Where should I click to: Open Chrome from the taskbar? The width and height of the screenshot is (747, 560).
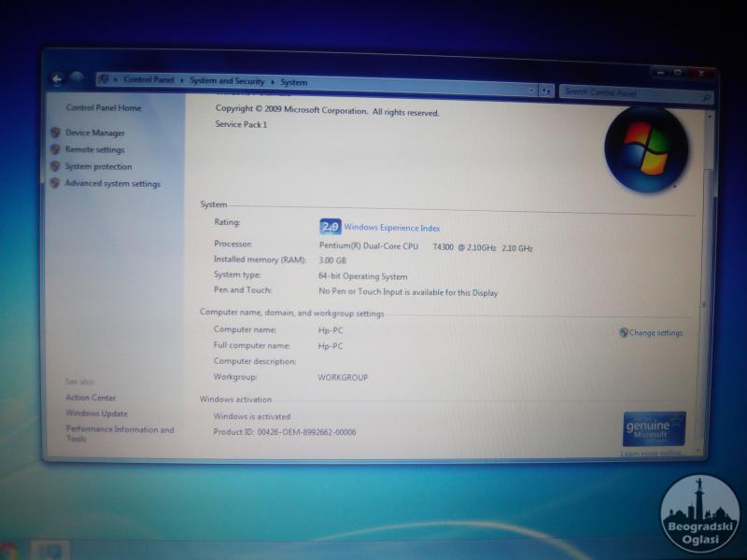(x=7, y=552)
